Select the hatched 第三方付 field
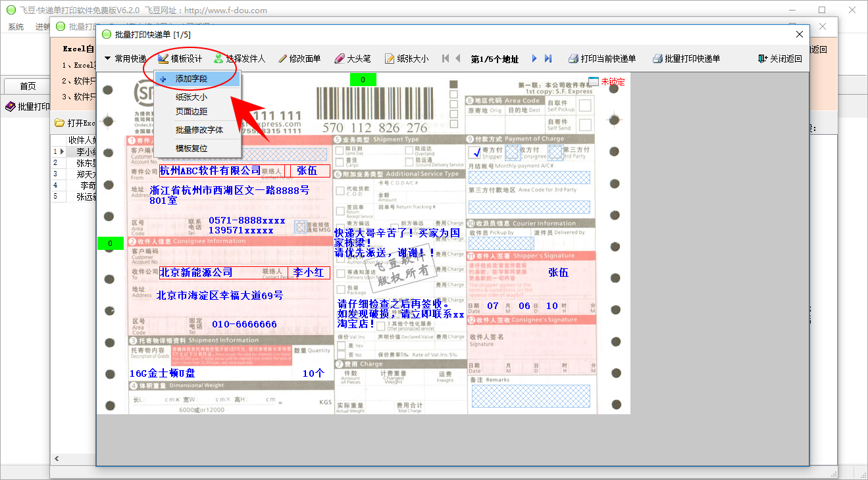Screen dimensions: 868x480 556,153
